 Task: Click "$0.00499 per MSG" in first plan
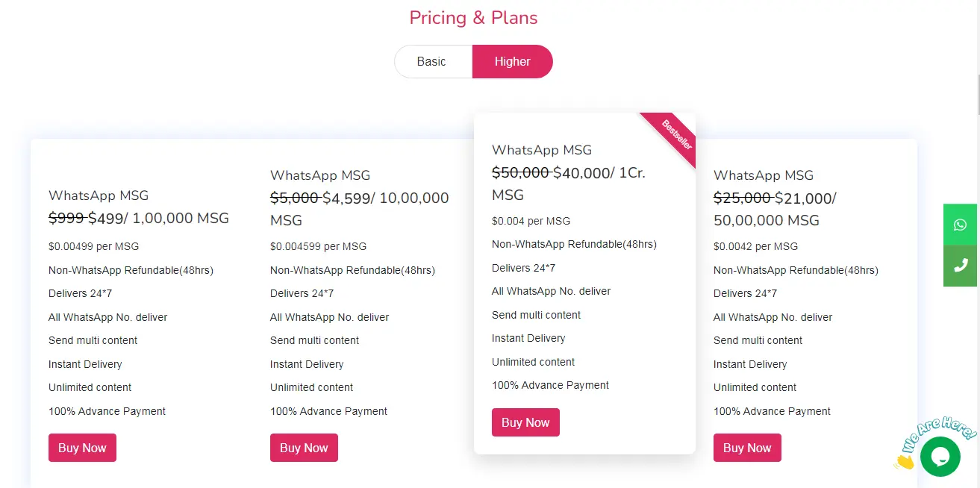(x=93, y=246)
